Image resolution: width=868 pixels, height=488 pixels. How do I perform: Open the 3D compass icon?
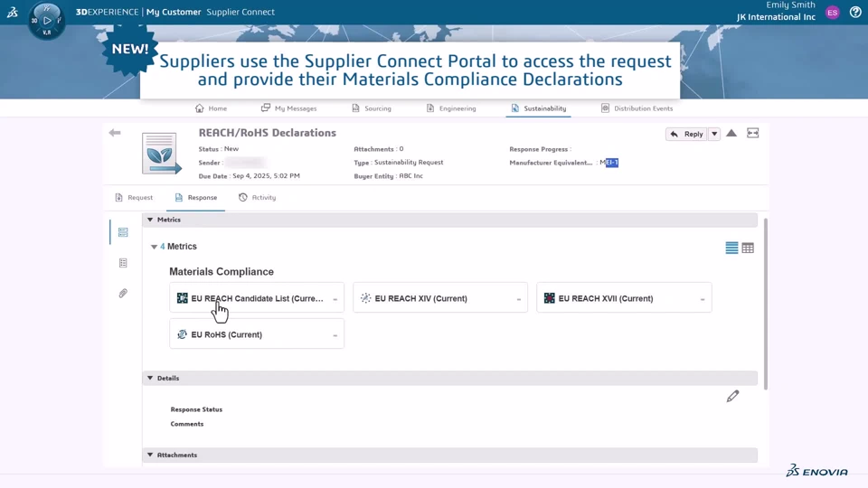pyautogui.click(x=47, y=20)
